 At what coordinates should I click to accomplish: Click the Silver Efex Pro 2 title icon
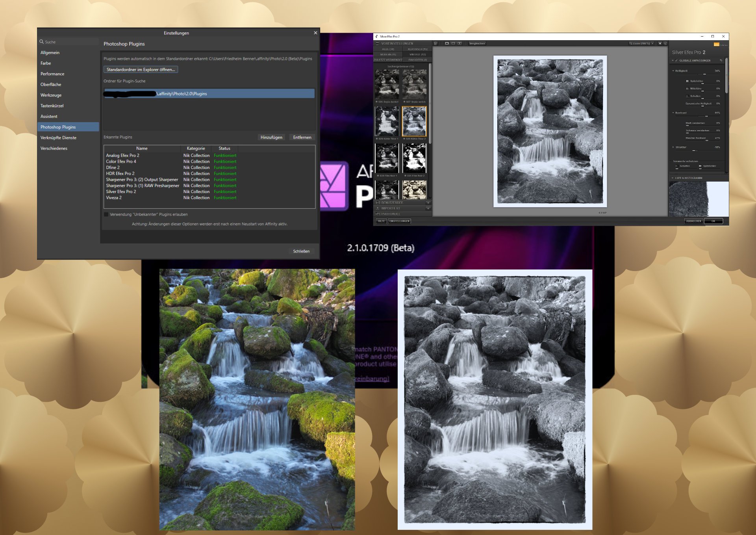tap(377, 36)
